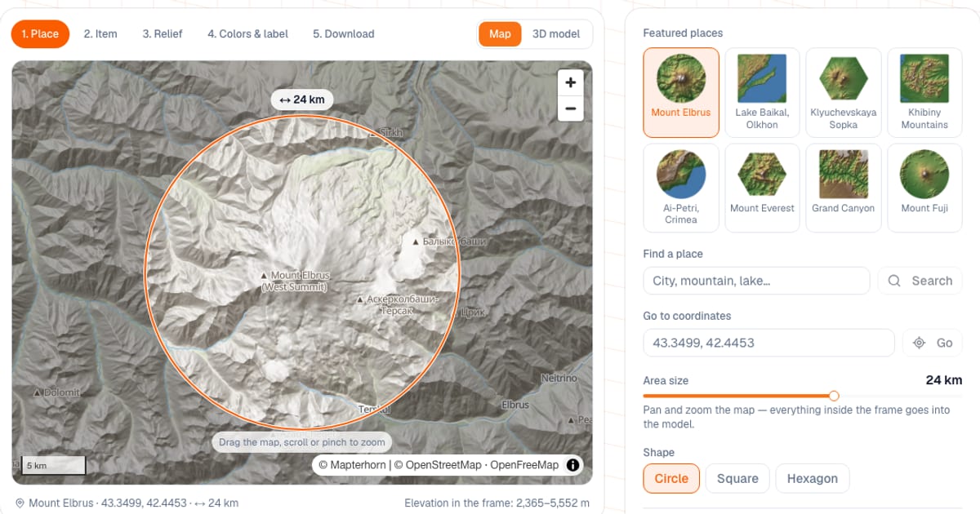Open the 1. Place step tab

point(40,33)
